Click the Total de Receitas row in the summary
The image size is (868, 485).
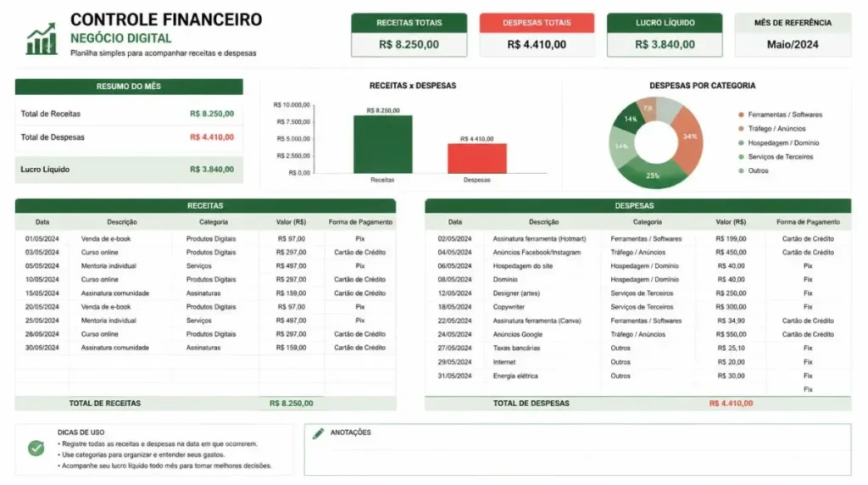[129, 114]
